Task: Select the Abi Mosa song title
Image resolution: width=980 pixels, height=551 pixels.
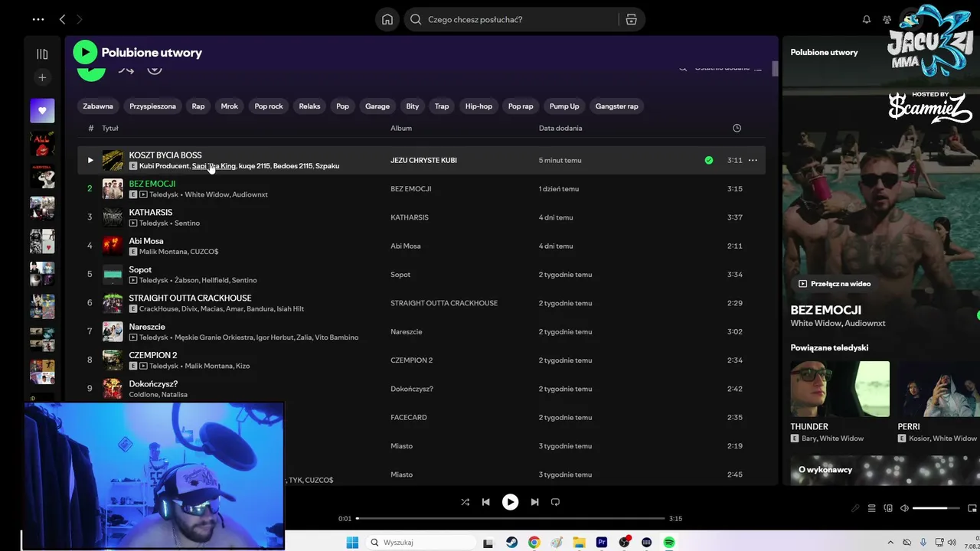Action: click(146, 241)
